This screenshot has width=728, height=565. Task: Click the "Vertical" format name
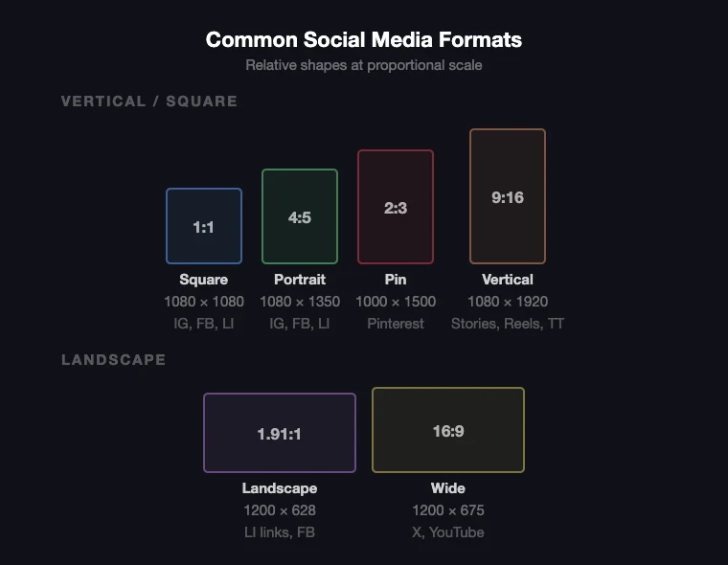tap(508, 280)
